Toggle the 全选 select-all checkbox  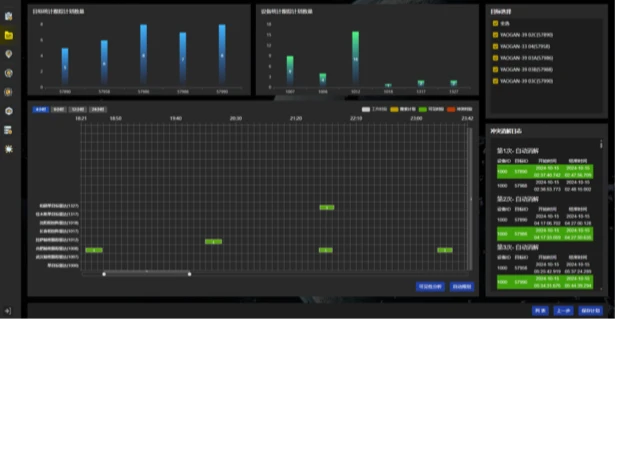pos(495,23)
